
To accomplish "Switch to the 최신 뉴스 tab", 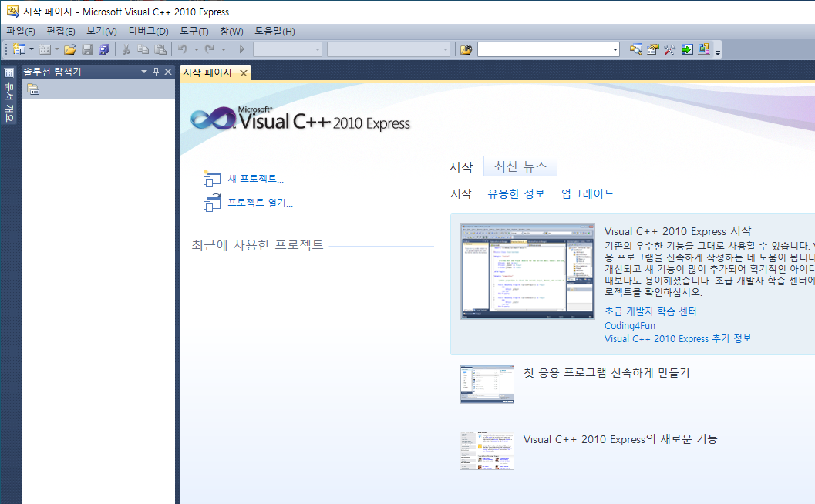I will [x=520, y=166].
